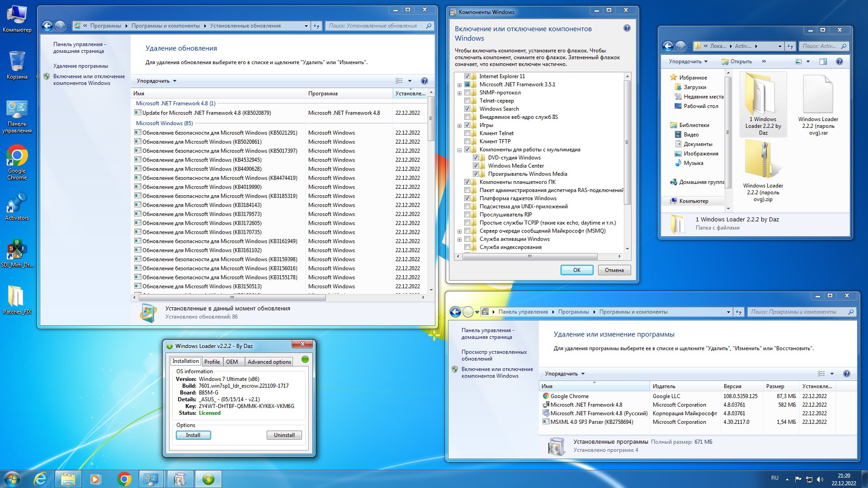This screenshot has width=868, height=488.
Task: Uncheck Платформа гаджетов Windows checkbox
Action: coord(467,198)
